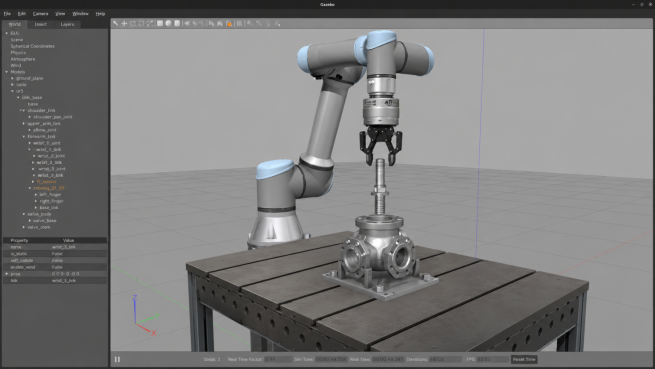Select the arrow selection mode tool
This screenshot has height=369, width=655.
[115, 23]
